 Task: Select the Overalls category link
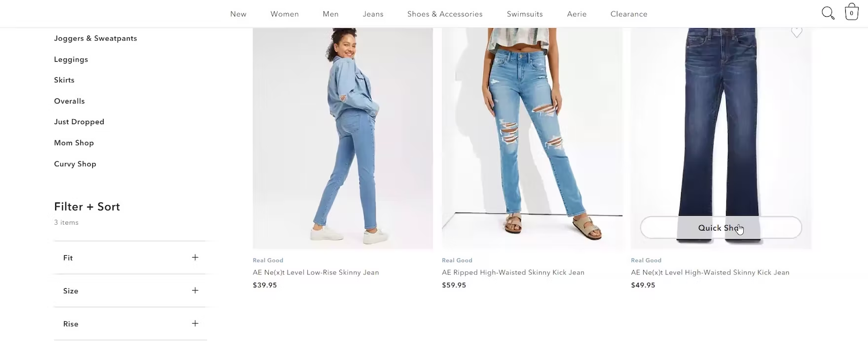coord(70,101)
